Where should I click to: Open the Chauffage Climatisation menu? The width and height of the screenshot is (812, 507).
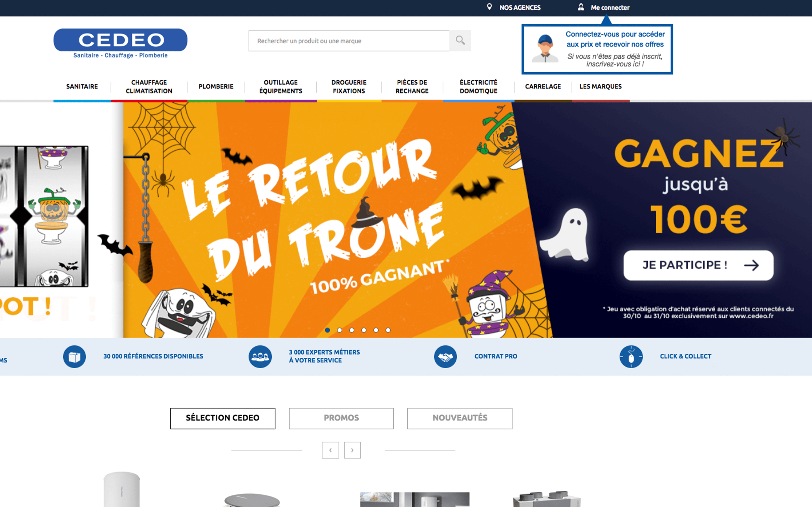coord(149,87)
